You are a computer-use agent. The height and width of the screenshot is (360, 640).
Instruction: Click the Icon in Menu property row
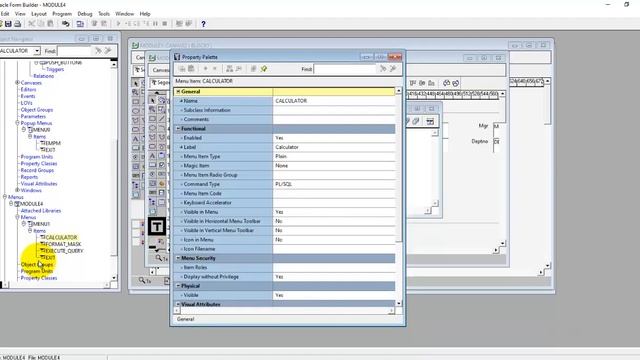tap(285, 240)
